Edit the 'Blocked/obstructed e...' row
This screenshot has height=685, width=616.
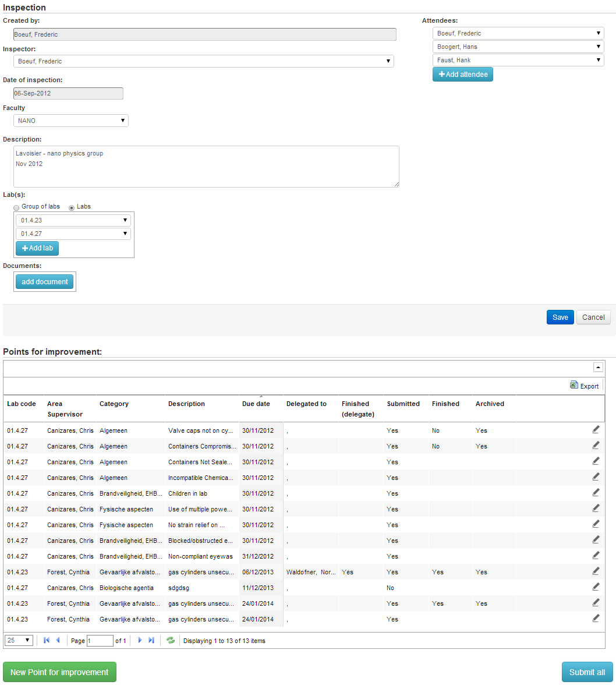click(x=596, y=540)
